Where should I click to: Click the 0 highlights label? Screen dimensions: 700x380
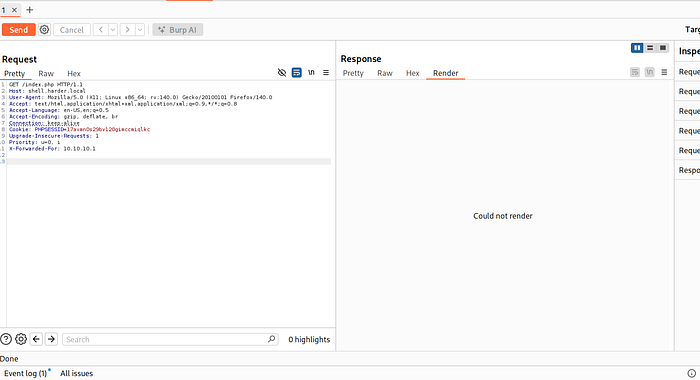click(x=309, y=340)
